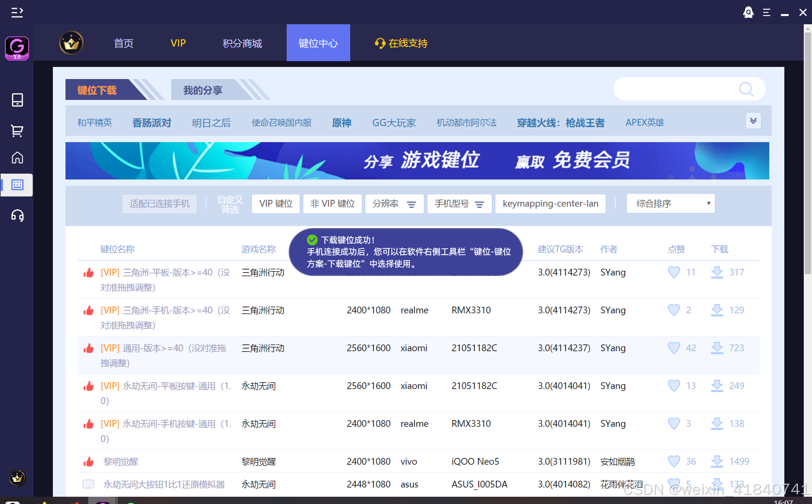The image size is (812, 504).
Task: Go to the home sidebar icon
Action: (x=17, y=158)
